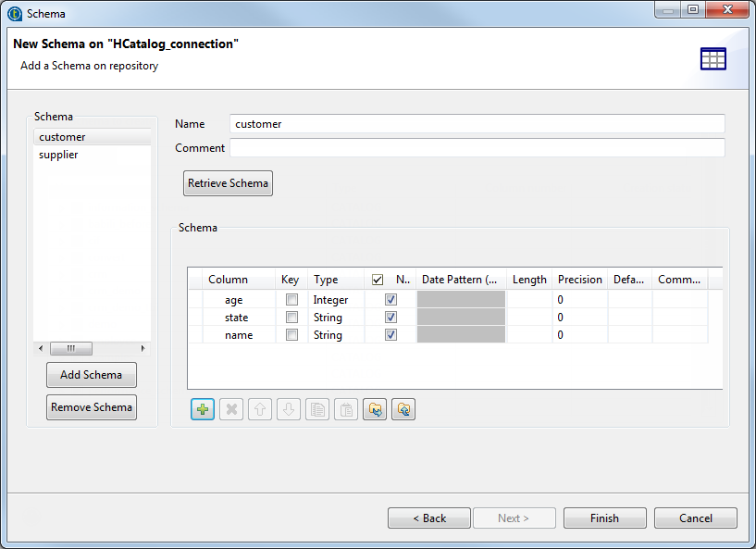
Task: Uncheck the Nullable checkbox for age
Action: tap(391, 300)
